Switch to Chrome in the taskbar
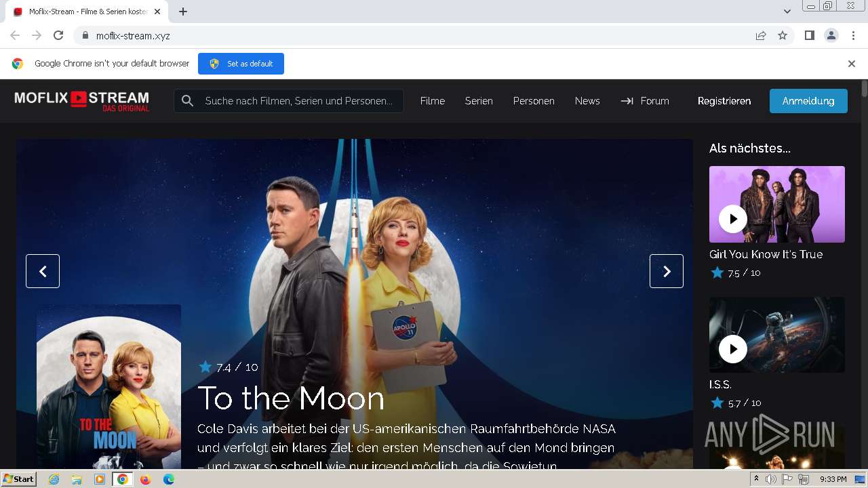Viewport: 868px width, 488px height. pyautogui.click(x=123, y=479)
